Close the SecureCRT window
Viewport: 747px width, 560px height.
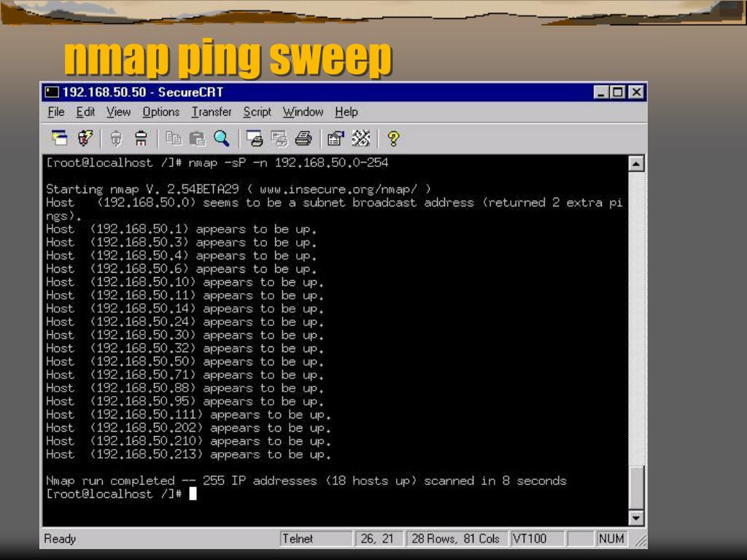[636, 92]
